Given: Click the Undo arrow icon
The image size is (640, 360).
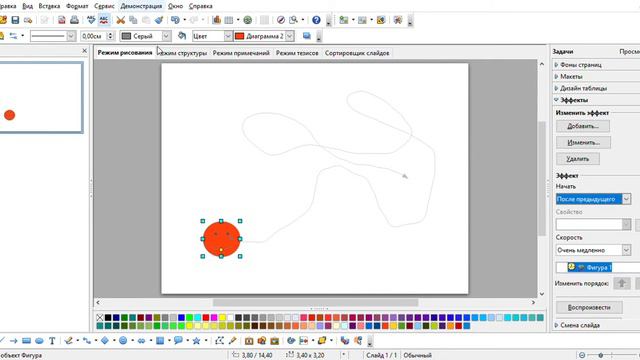Looking at the screenshot, I should point(175,20).
